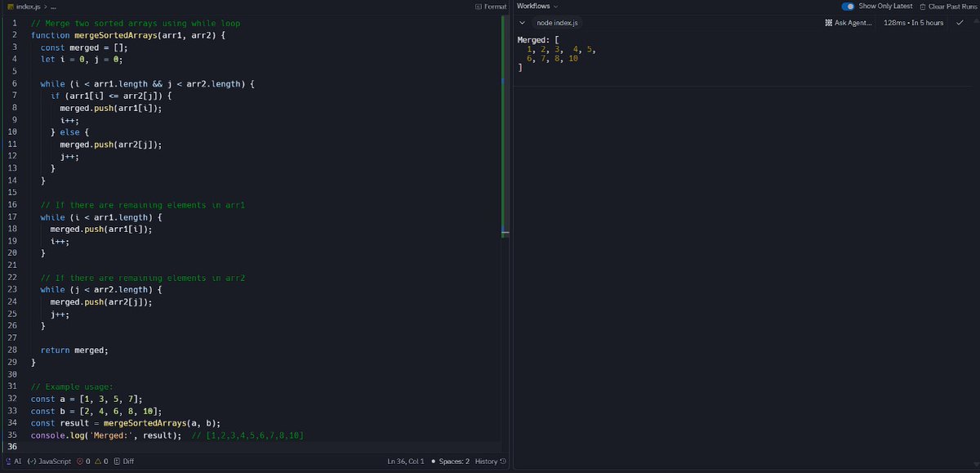The image size is (980, 473).
Task: Click the error count icon in status bar
Action: (80, 462)
